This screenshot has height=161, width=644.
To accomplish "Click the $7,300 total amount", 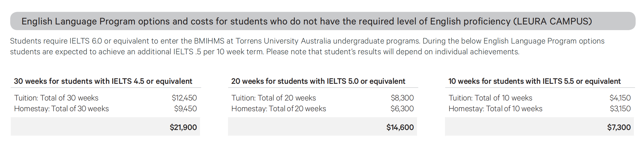I will click(619, 127).
